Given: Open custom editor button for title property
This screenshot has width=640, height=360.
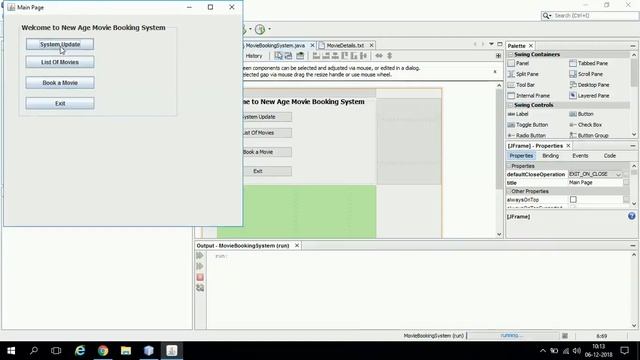Looking at the screenshot, I should (626, 182).
